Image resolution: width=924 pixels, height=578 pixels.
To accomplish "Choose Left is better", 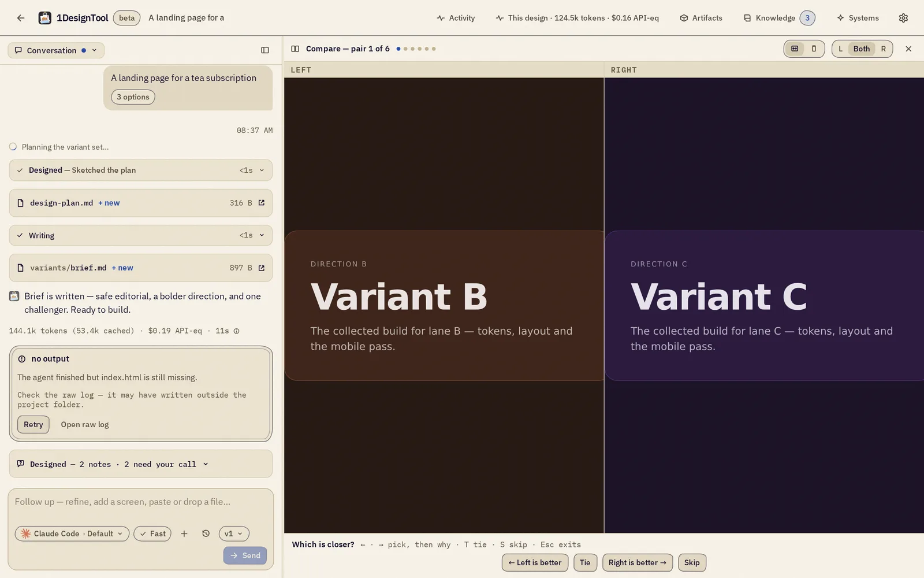I will (x=535, y=563).
